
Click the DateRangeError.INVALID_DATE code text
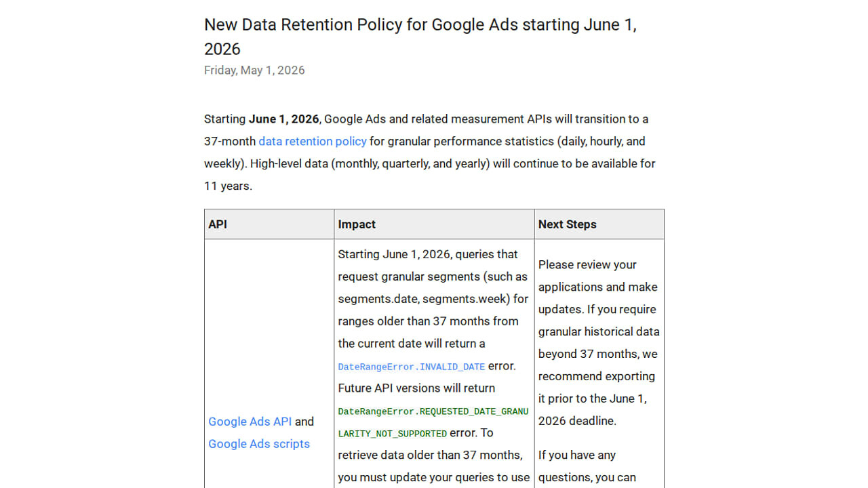click(412, 367)
